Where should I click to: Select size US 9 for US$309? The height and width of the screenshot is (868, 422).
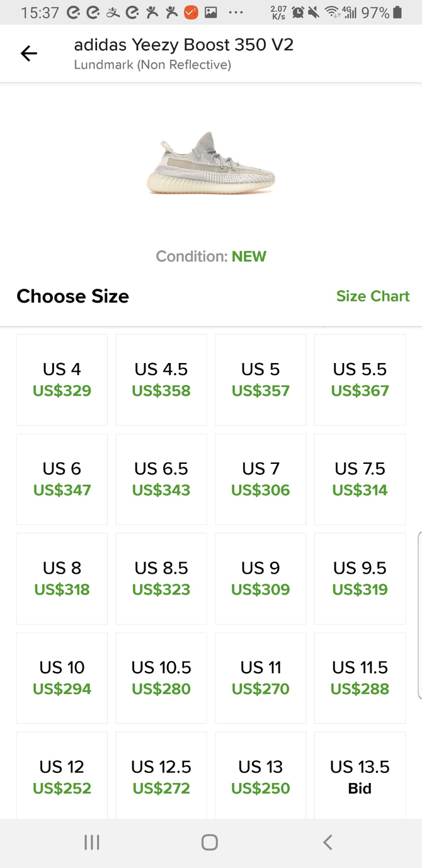click(x=260, y=579)
